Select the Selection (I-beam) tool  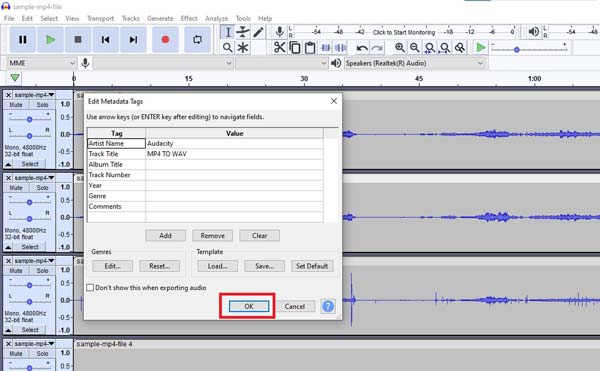228,32
